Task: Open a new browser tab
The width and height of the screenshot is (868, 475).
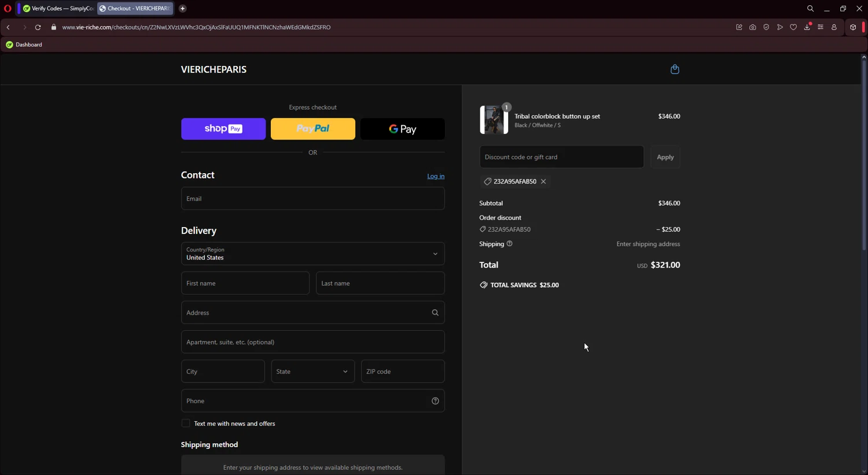Action: [182, 9]
